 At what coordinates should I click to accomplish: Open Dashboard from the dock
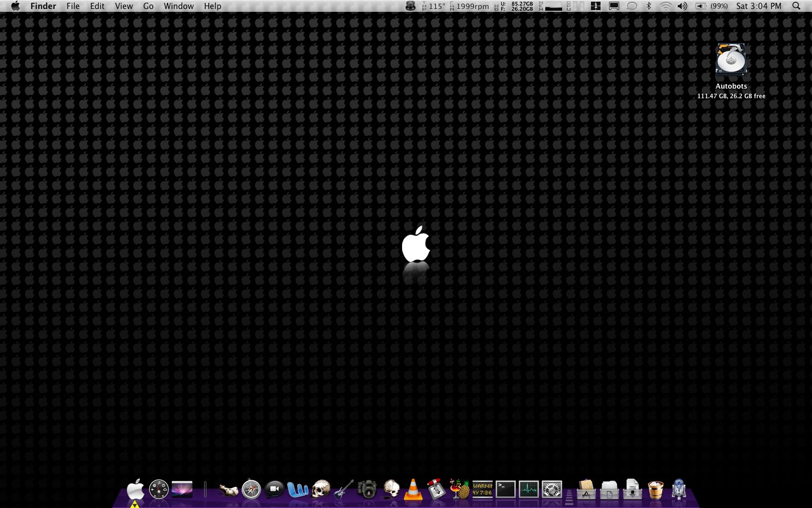pos(159,489)
